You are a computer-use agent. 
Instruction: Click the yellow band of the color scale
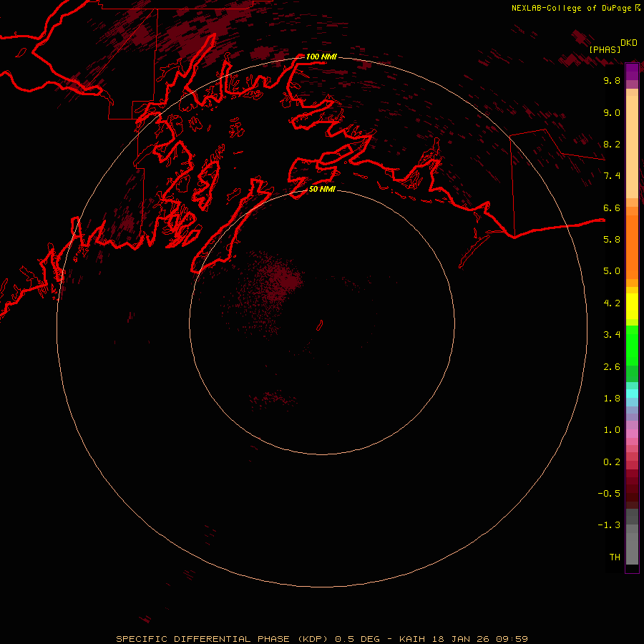[632, 306]
